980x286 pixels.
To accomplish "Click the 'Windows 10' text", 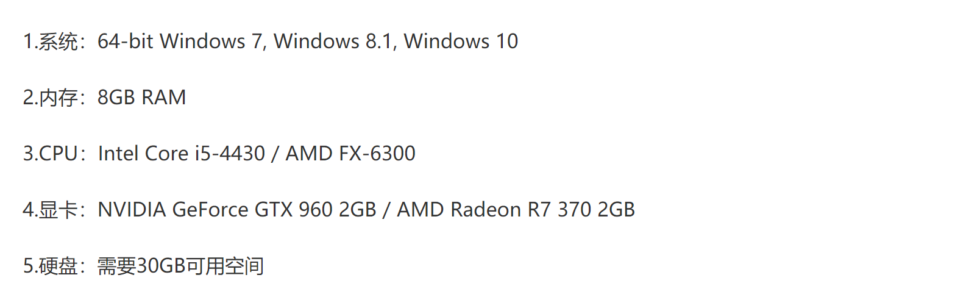I will 461,41.
